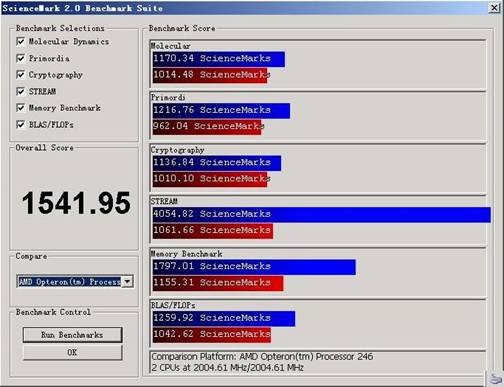Uncheck the Molecular Dynamics benchmark checkbox
504x387 pixels.
click(20, 41)
